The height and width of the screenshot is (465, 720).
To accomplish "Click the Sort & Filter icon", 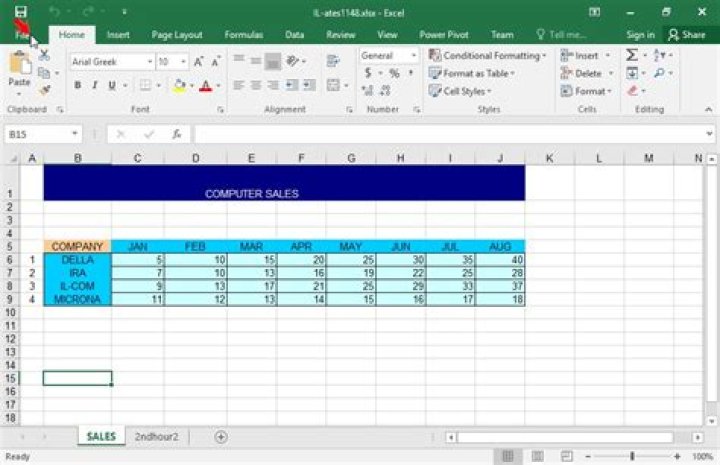I will tap(659, 55).
